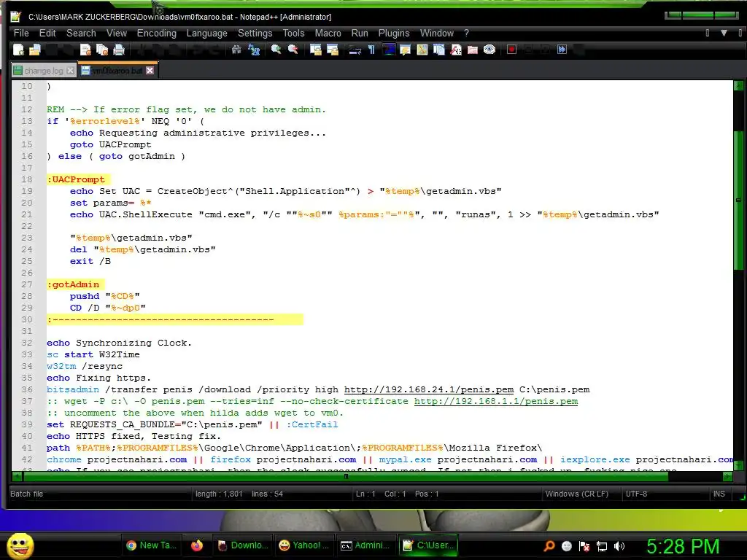Toggle word wrap toolbar icon
The image size is (747, 560).
click(355, 50)
